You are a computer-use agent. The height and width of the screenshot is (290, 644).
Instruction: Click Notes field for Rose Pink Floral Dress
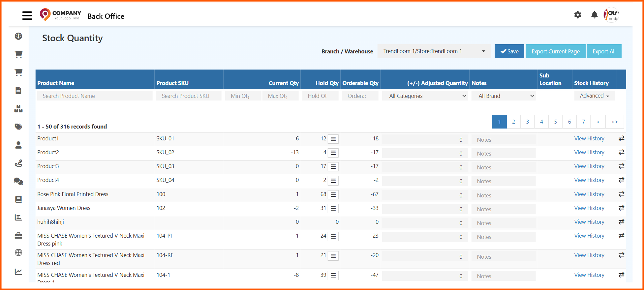[x=504, y=195]
